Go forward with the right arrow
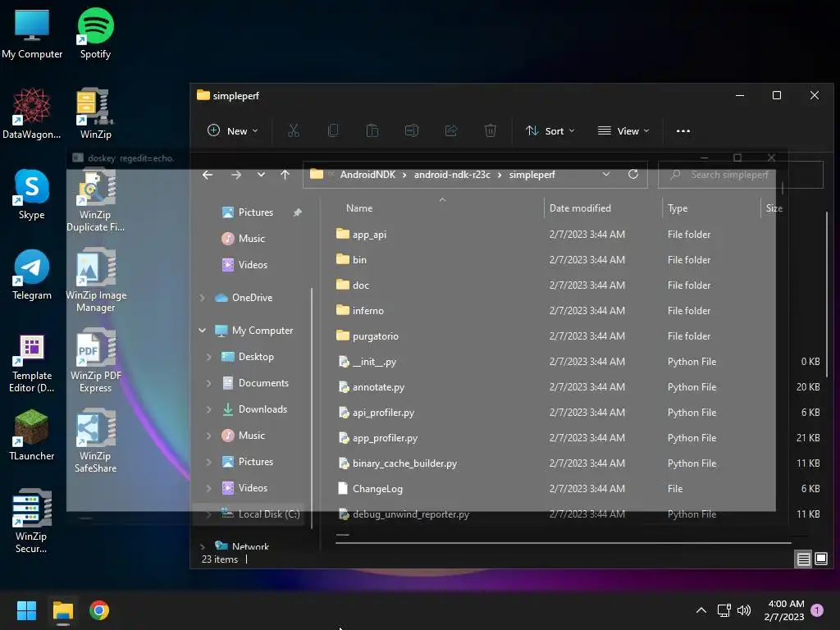Screen dimensions: 840x630 (x=235, y=175)
